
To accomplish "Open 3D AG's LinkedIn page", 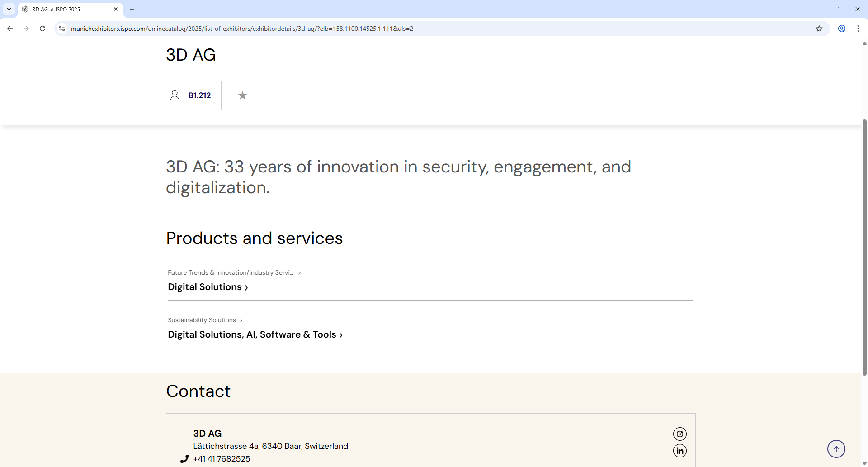I will point(680,450).
